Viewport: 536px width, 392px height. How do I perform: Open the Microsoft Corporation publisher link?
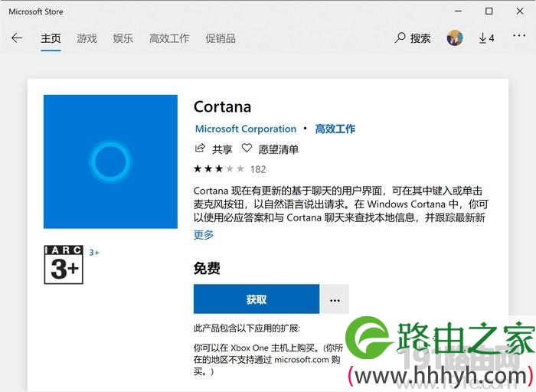pyautogui.click(x=246, y=129)
